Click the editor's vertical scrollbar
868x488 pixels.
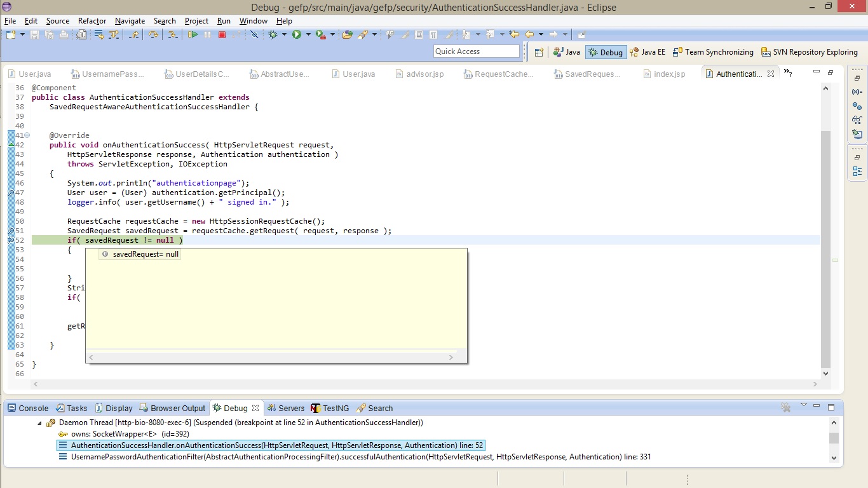(x=825, y=248)
